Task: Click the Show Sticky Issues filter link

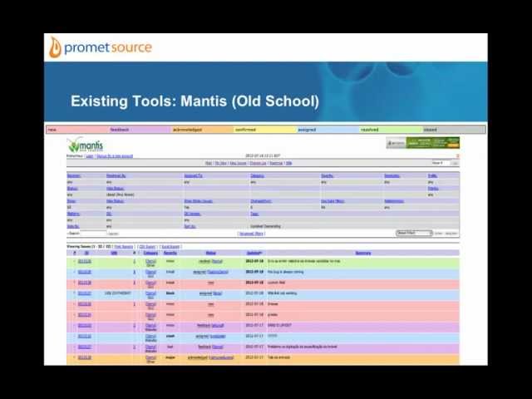Action: click(x=198, y=201)
